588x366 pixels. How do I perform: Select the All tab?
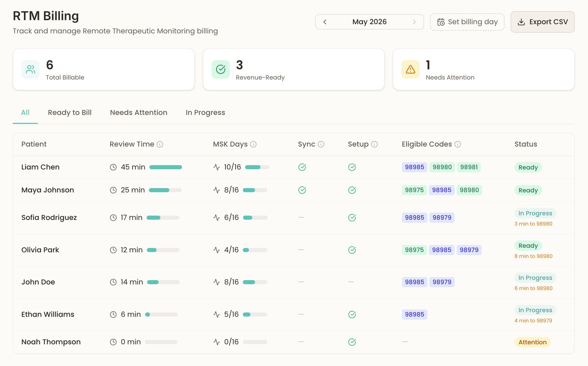coord(25,113)
